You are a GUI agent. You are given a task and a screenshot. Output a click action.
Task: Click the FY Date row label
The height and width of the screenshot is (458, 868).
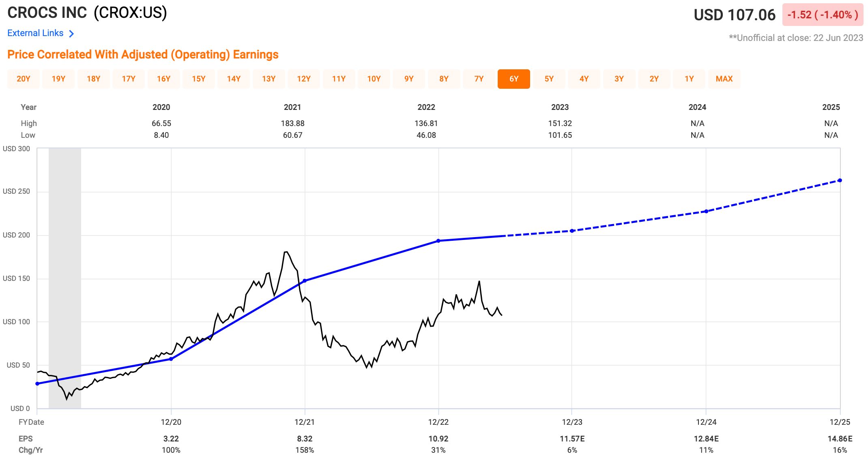click(31, 422)
